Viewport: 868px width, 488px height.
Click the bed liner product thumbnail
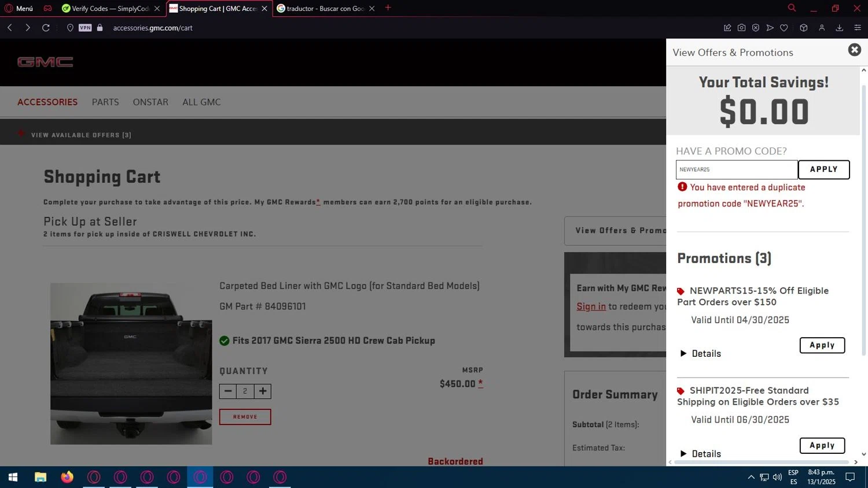pyautogui.click(x=131, y=364)
